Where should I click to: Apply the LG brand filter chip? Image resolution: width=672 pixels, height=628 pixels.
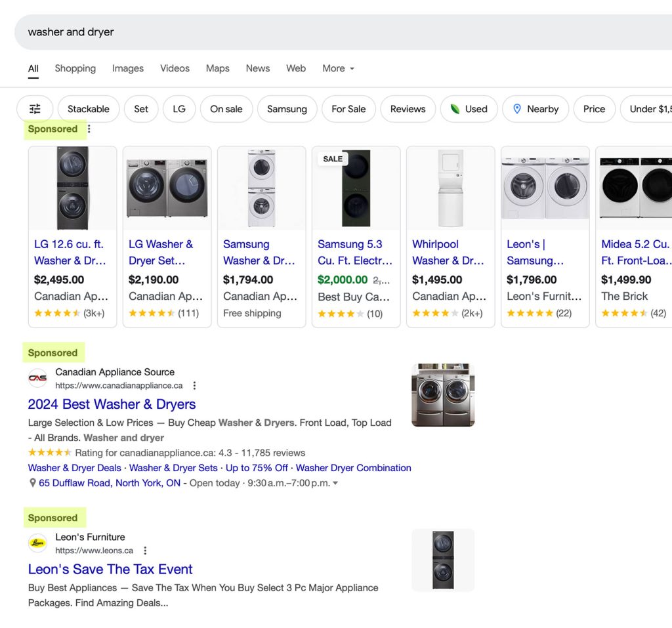pyautogui.click(x=179, y=109)
